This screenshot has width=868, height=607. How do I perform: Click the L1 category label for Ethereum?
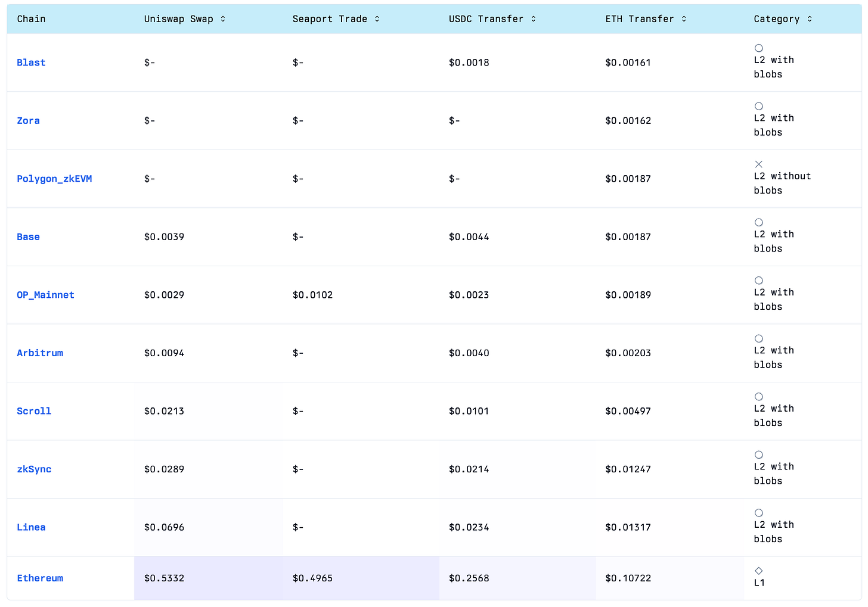click(x=759, y=583)
